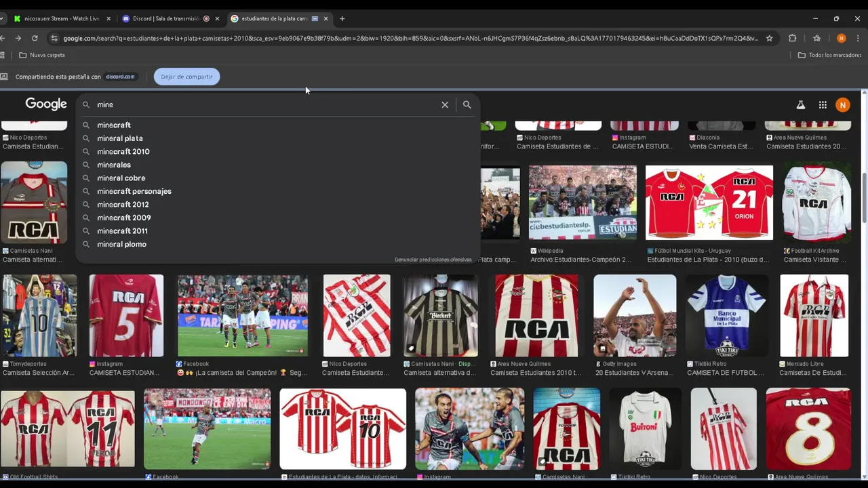Open the Google account avatar on results page
Screen dimensions: 868x488
(842, 105)
